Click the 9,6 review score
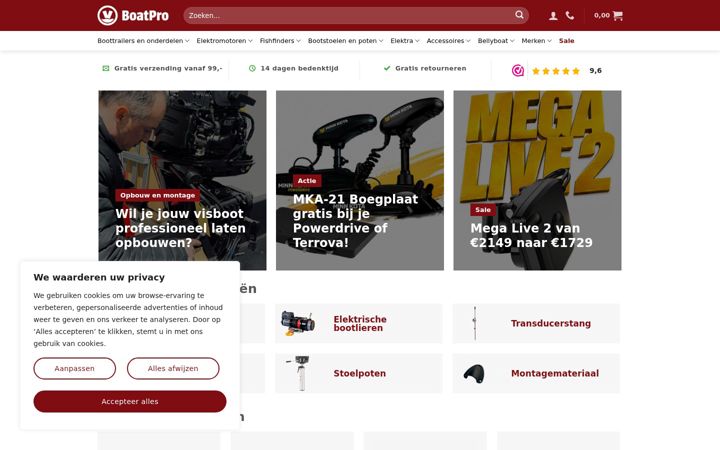720x450 pixels. click(596, 71)
